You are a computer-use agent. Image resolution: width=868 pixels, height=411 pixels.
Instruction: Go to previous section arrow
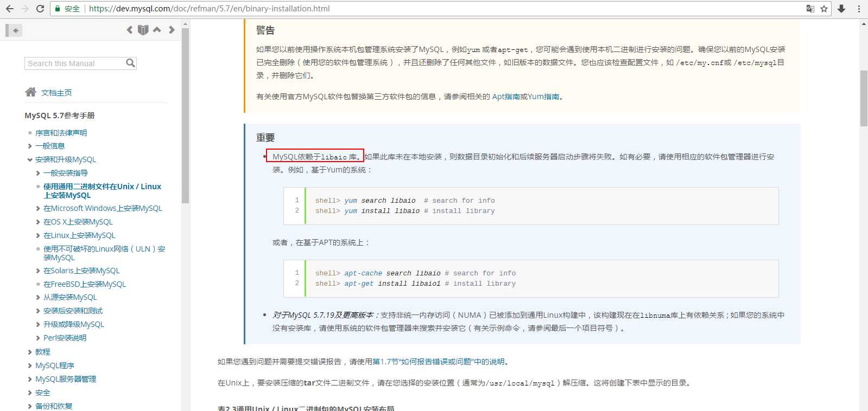130,30
